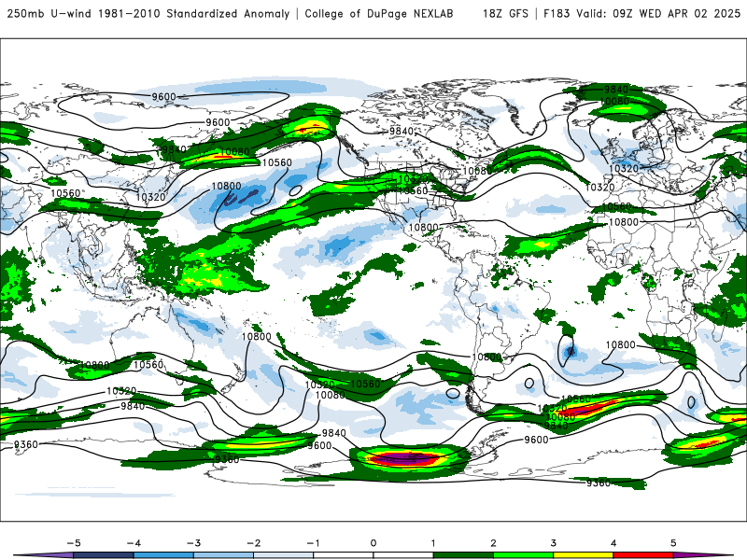Click the '-1' colorbar label

(313, 543)
